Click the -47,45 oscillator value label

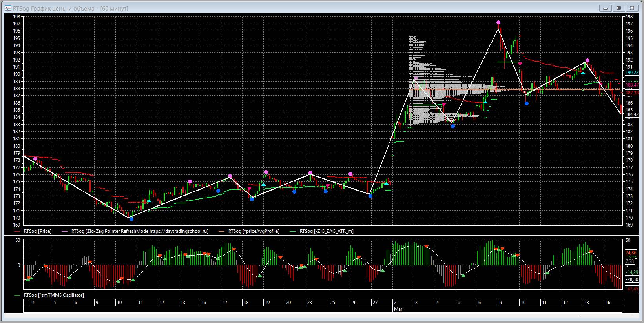click(632, 289)
